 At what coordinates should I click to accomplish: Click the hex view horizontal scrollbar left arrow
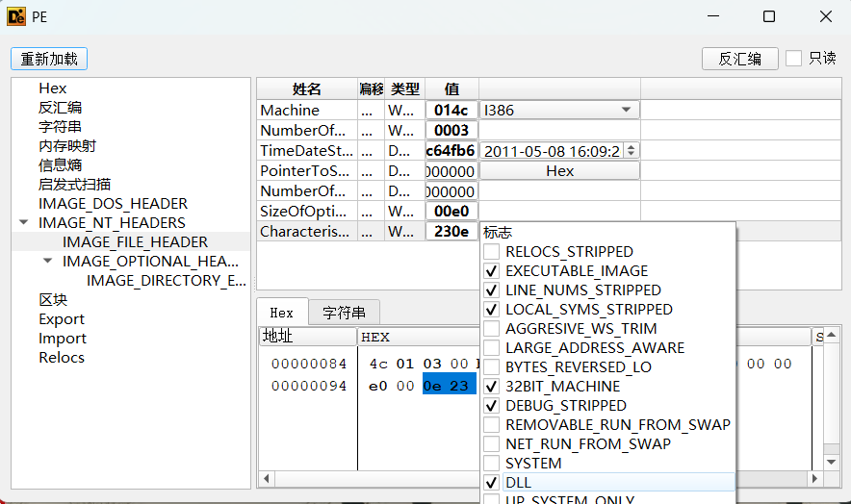pyautogui.click(x=267, y=478)
